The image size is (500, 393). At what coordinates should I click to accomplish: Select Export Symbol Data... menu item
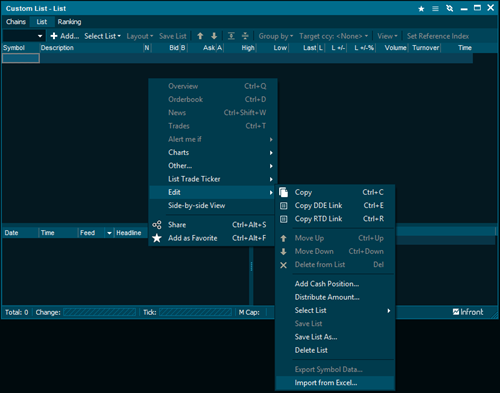[x=335, y=370]
